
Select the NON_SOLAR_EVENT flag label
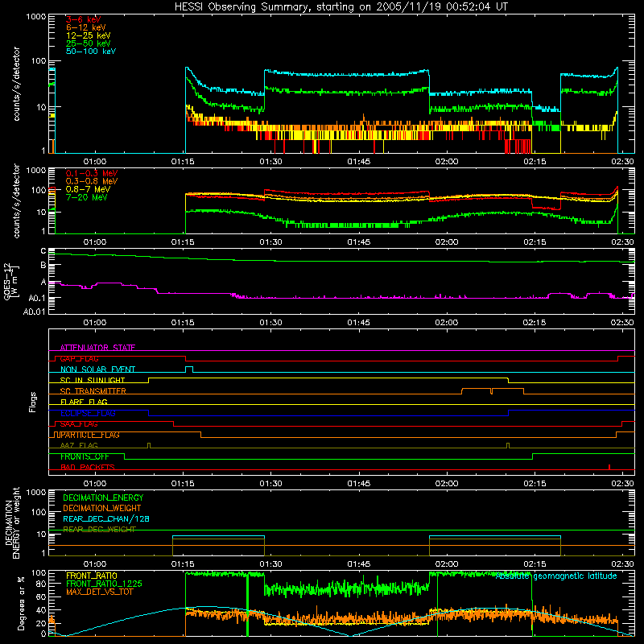[x=97, y=369]
